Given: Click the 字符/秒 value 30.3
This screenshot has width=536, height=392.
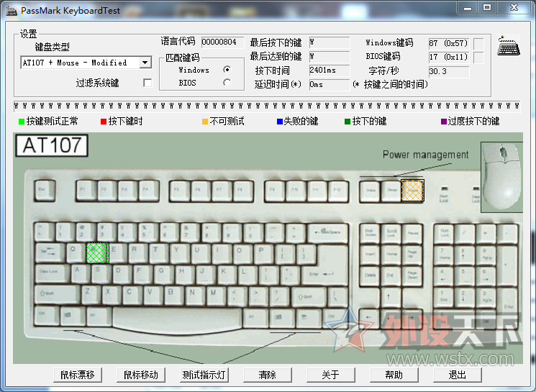Looking at the screenshot, I should [x=448, y=71].
